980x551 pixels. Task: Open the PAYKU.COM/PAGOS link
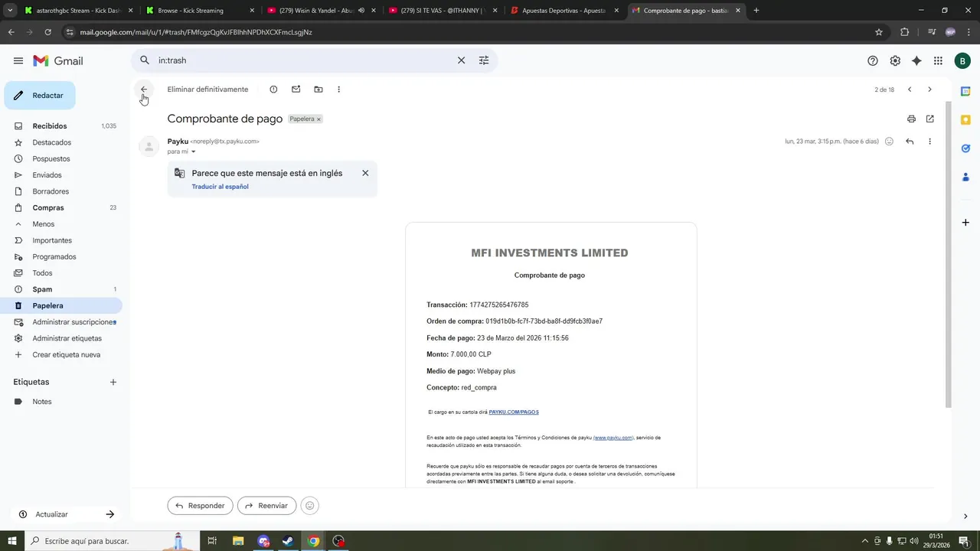coord(514,412)
